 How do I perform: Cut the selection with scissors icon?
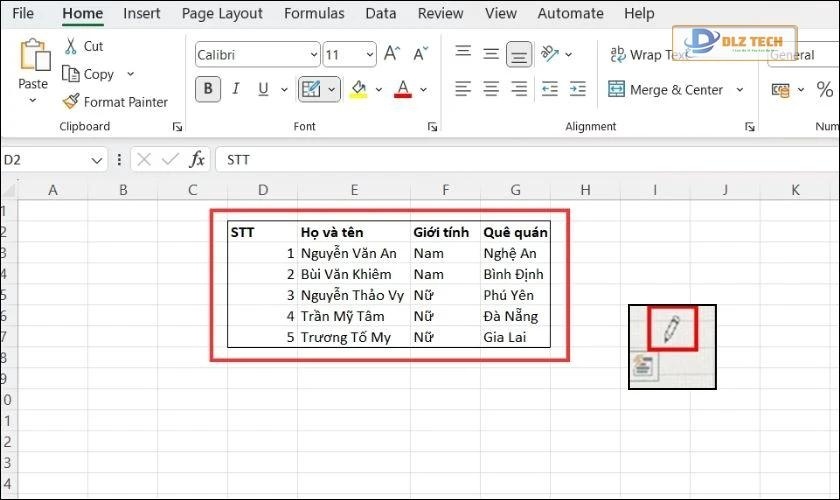[71, 46]
